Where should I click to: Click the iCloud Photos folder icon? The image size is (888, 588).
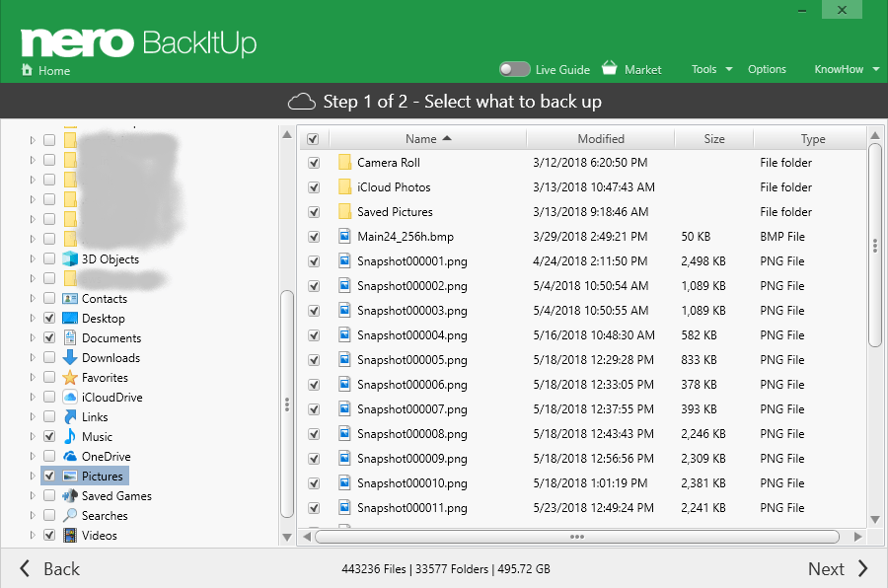(x=344, y=186)
